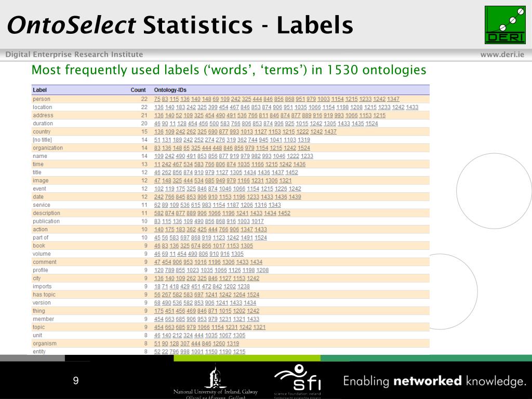Click ontology ID 102 in event row
Image resolution: width=532 pixels, height=399 pixels.
click(x=159, y=189)
